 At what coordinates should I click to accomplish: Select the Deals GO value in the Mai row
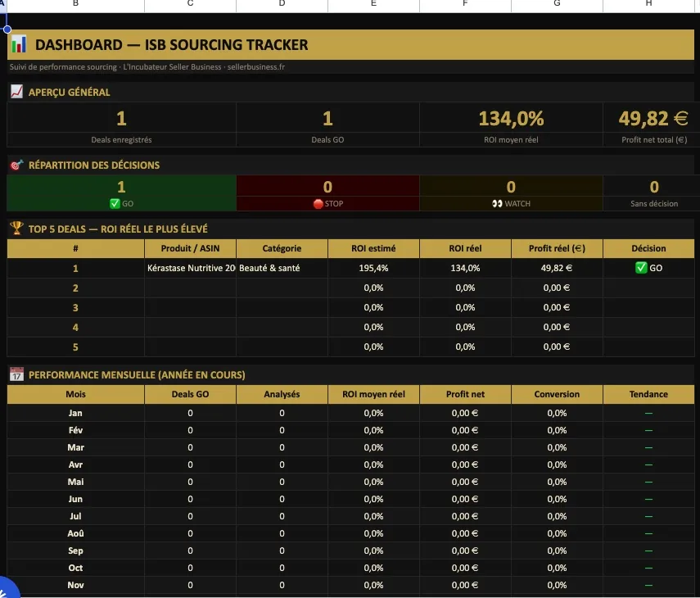click(190, 482)
